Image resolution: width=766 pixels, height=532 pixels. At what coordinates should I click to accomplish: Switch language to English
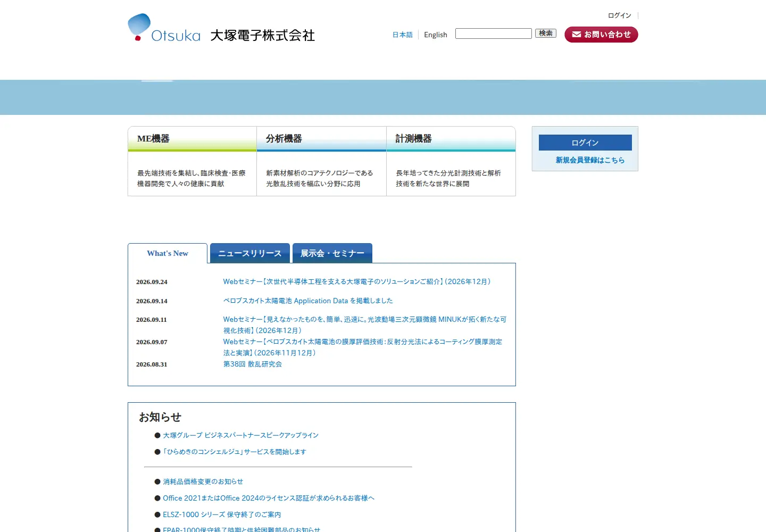tap(436, 35)
